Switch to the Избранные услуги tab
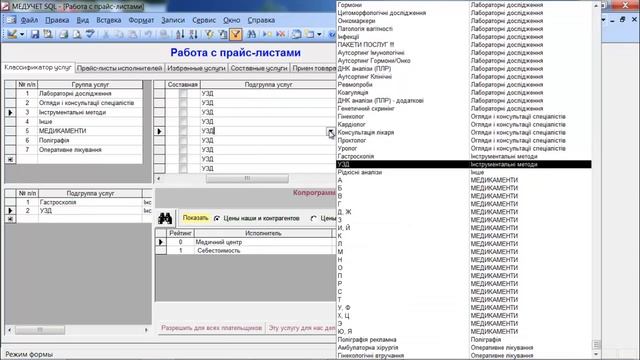Screen dimensions: 640x360 (x=196, y=68)
